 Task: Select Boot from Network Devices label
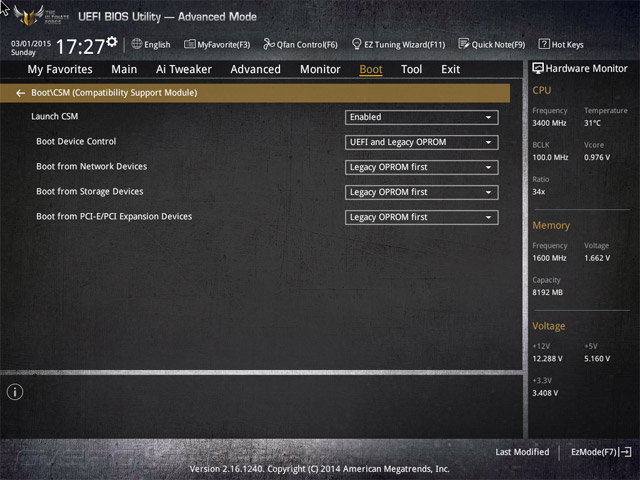coord(92,166)
